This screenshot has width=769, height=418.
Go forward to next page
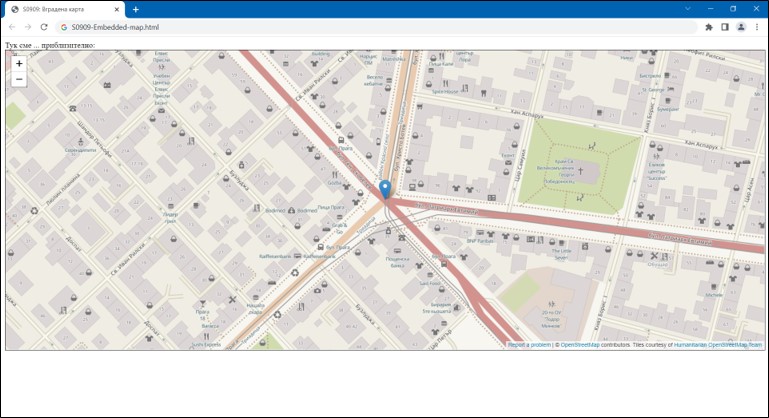[28, 27]
